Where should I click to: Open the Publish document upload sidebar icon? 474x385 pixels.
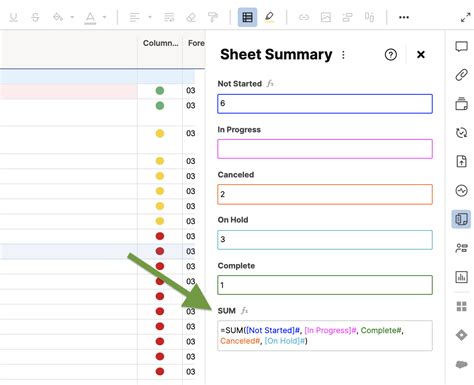(x=461, y=161)
